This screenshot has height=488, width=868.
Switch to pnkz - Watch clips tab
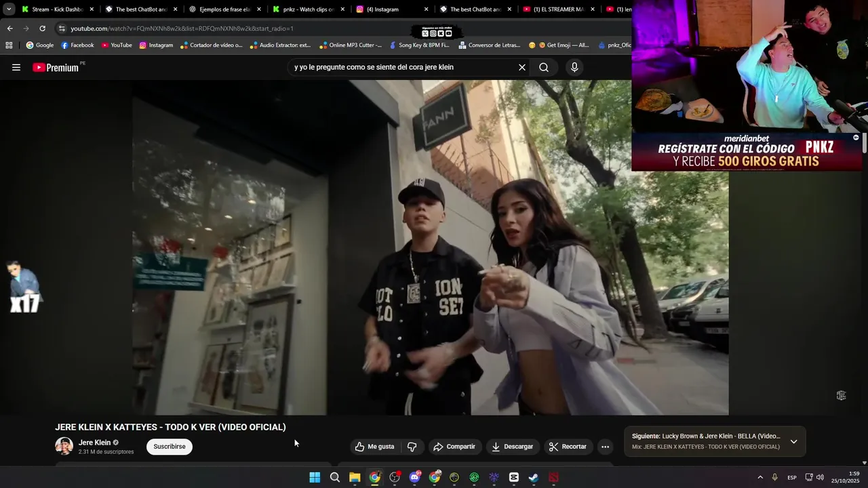click(309, 9)
